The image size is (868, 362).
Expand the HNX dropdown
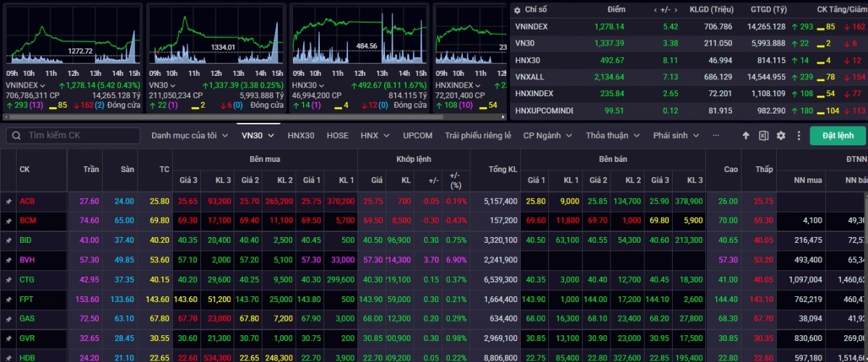point(374,135)
